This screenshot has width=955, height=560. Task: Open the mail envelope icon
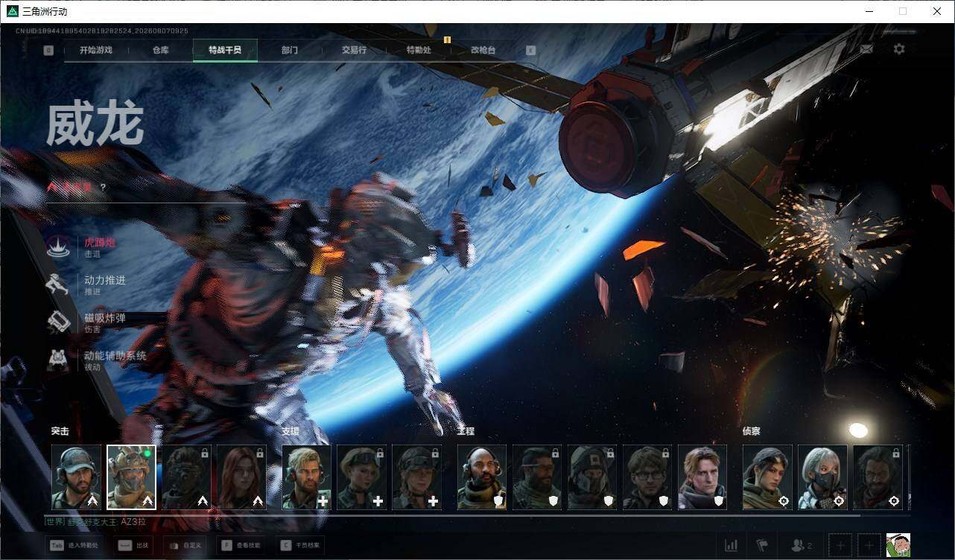[866, 49]
